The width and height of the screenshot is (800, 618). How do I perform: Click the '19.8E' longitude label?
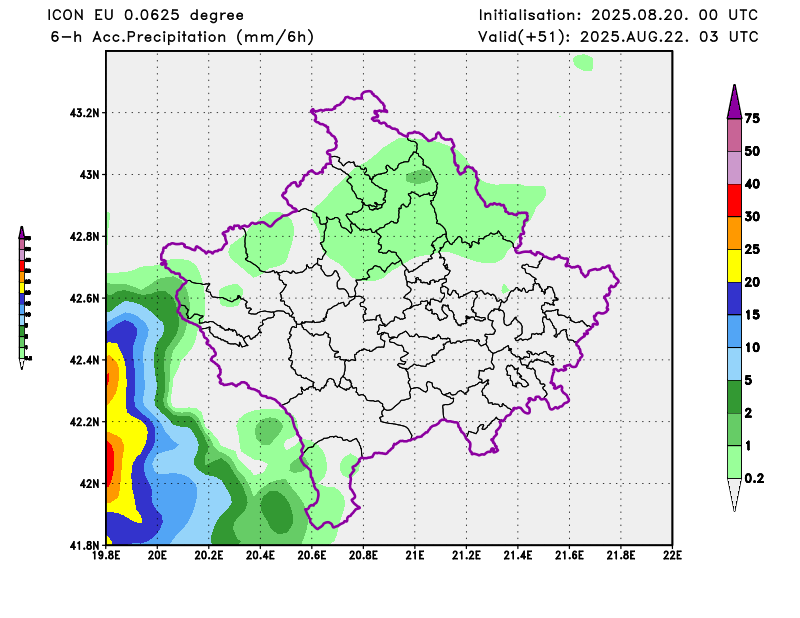106,555
